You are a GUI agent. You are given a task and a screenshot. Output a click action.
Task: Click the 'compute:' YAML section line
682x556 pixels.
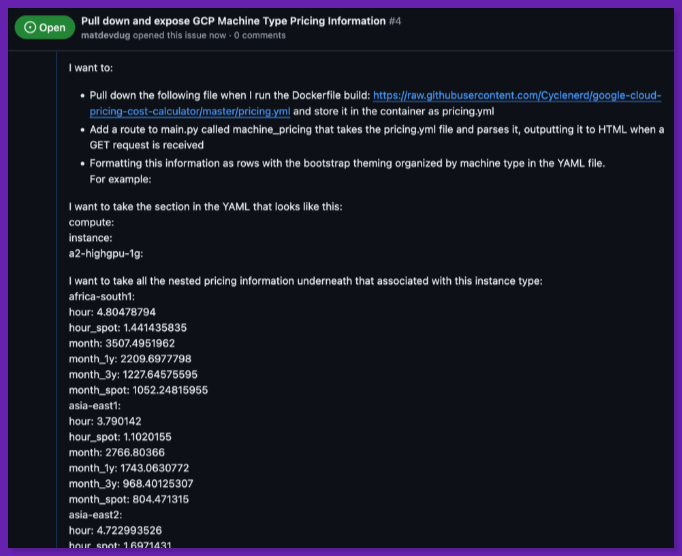tap(91, 222)
